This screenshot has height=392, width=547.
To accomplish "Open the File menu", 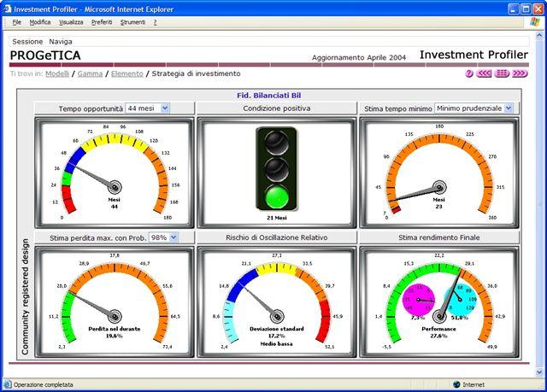I will pyautogui.click(x=17, y=22).
